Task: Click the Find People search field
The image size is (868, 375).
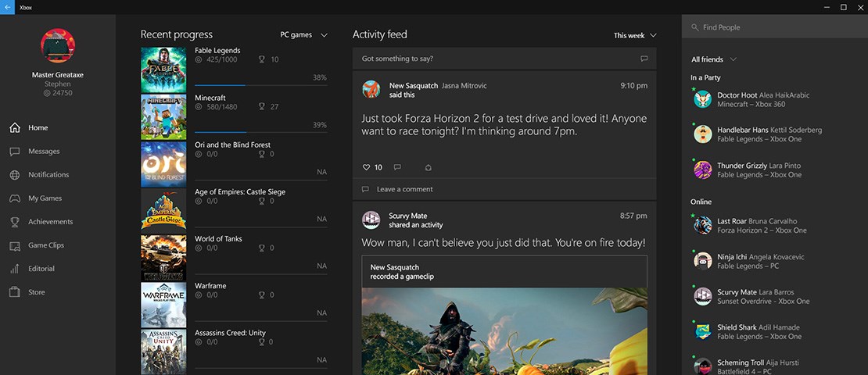Action: pyautogui.click(x=774, y=27)
